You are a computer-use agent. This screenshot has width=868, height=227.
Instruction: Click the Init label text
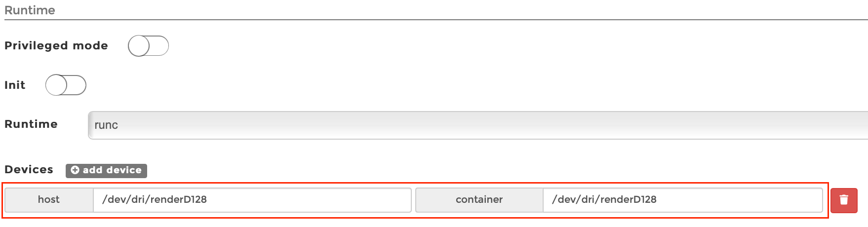15,85
